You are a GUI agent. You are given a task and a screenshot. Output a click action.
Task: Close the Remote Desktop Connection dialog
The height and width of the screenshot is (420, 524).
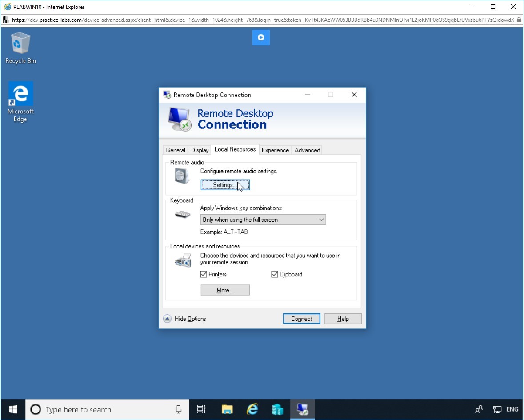click(x=354, y=95)
